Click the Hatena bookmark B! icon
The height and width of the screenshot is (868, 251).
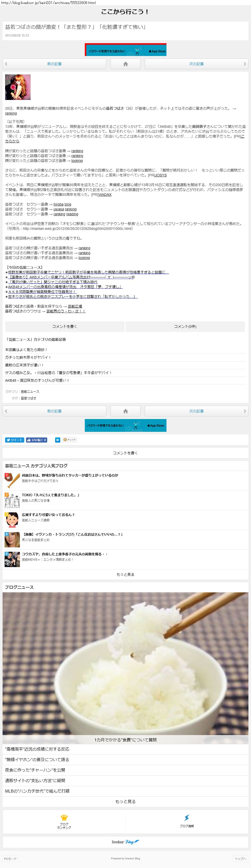(57, 440)
